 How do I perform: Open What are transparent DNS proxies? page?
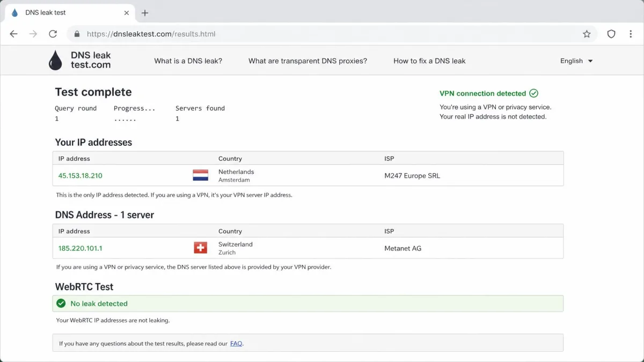click(308, 61)
